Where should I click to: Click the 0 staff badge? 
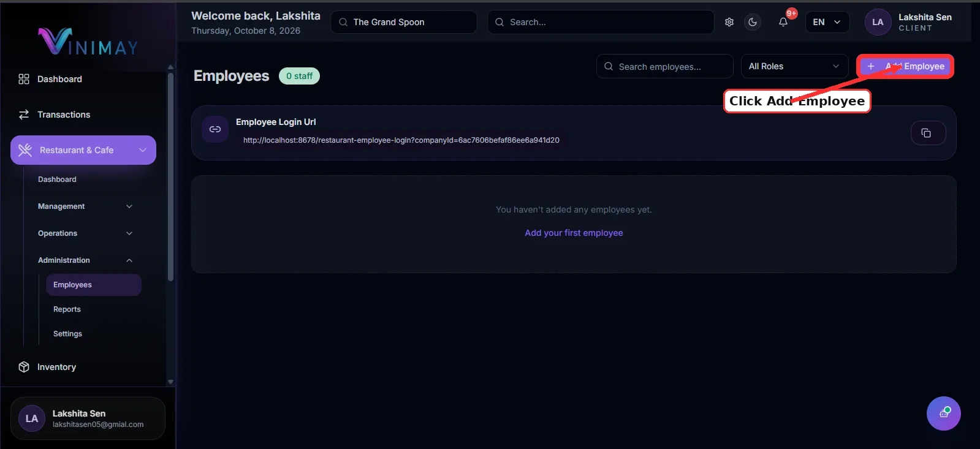(x=299, y=76)
